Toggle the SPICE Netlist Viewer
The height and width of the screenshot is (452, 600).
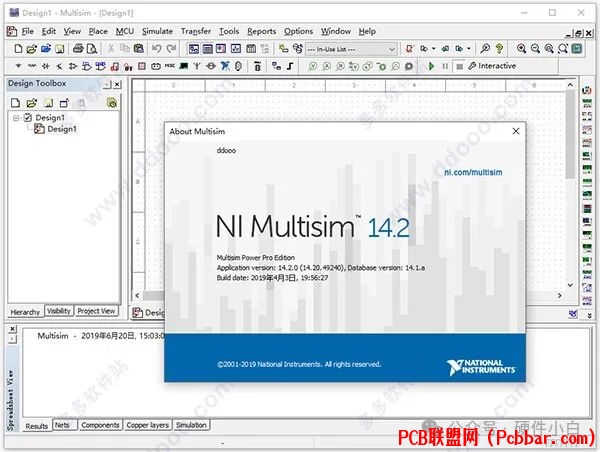(221, 49)
